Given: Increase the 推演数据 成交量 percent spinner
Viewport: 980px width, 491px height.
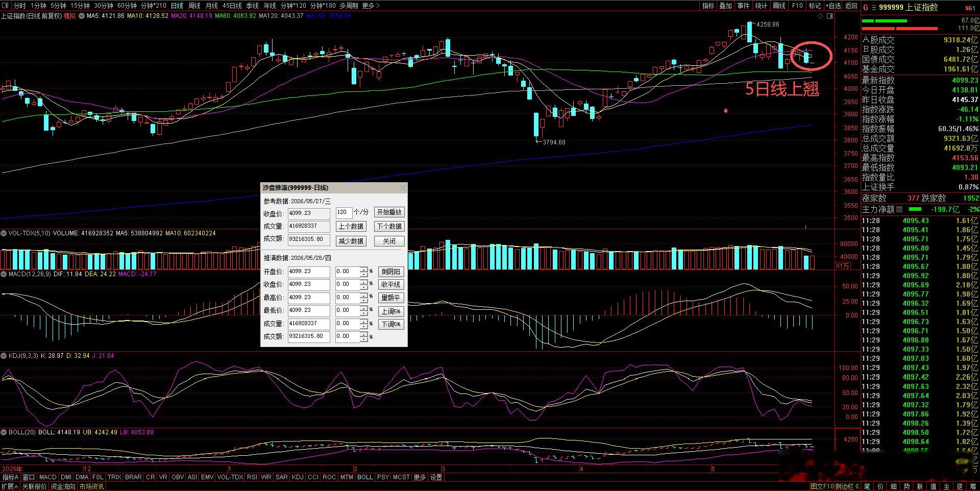Looking at the screenshot, I should (x=363, y=321).
